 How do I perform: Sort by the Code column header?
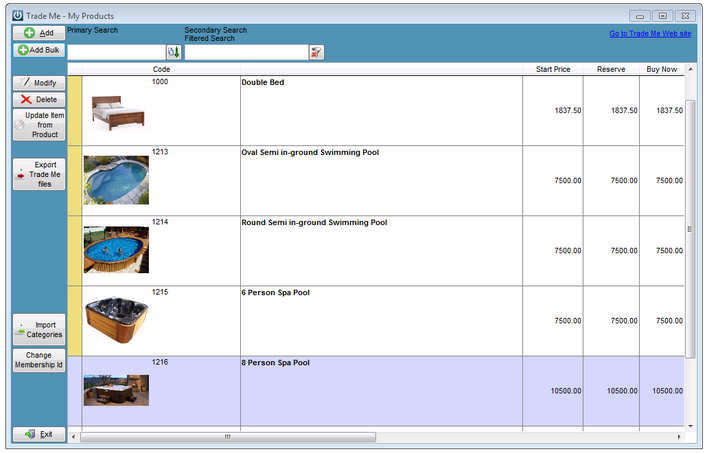(x=161, y=69)
